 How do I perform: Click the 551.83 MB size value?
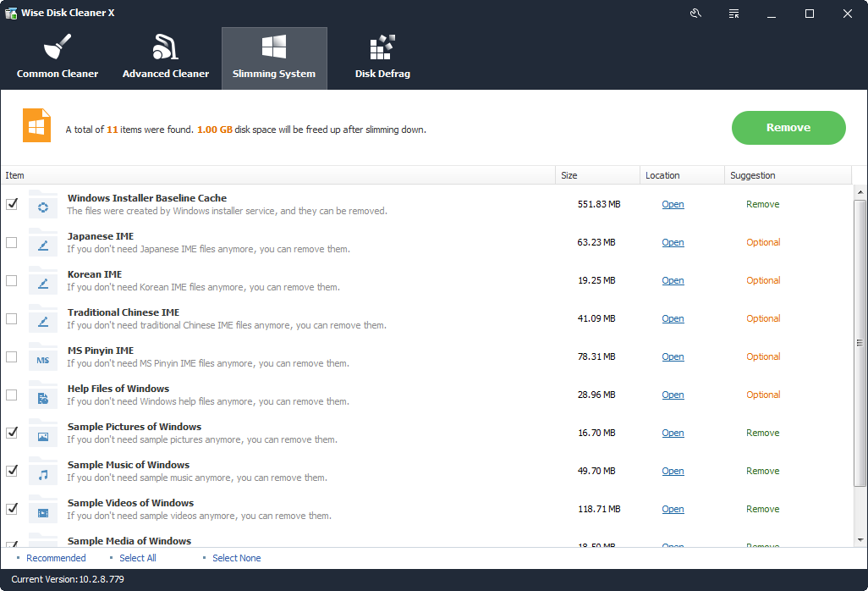(599, 204)
